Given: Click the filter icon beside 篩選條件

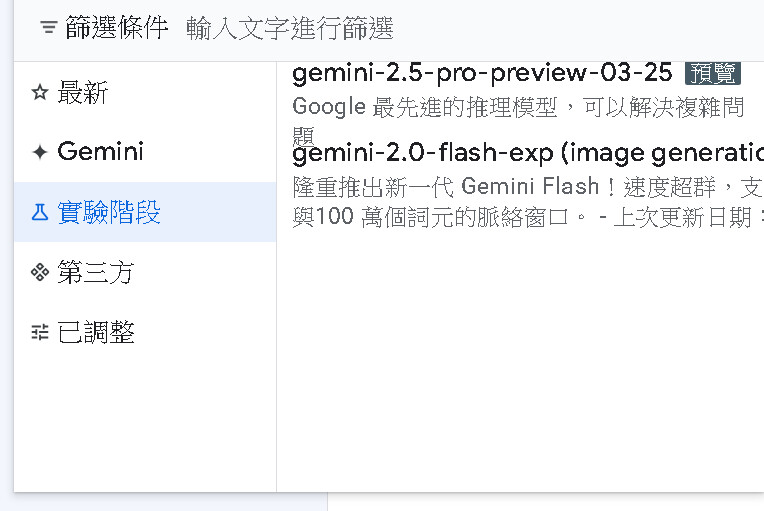Looking at the screenshot, I should tap(48, 28).
